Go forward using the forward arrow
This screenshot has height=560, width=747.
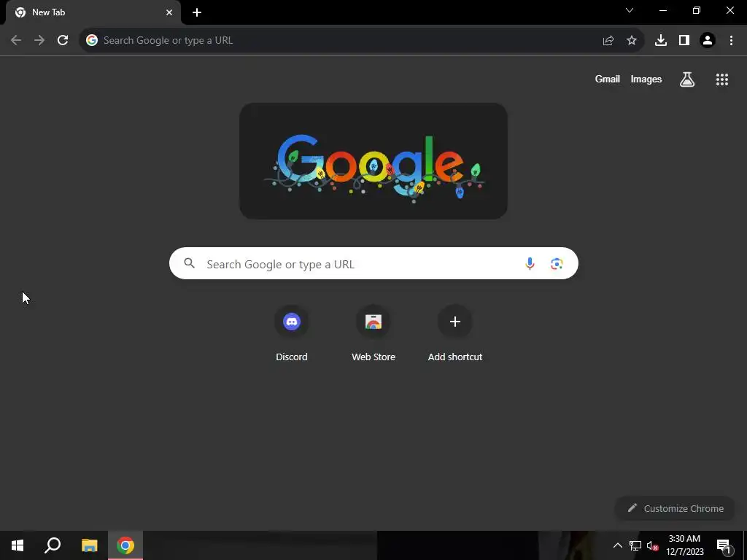pos(39,41)
